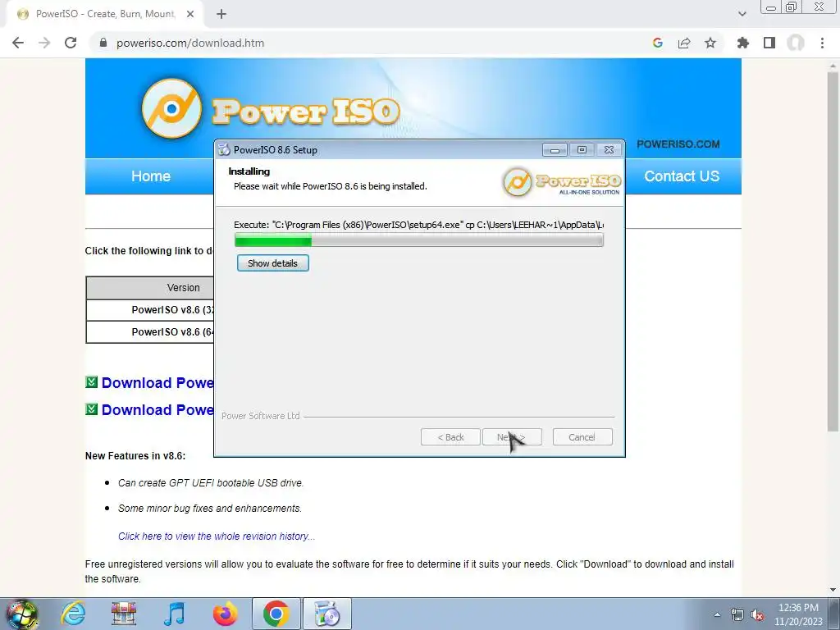840x630 pixels.
Task: Click the PowerISO logo in installer header
Action: 561,181
